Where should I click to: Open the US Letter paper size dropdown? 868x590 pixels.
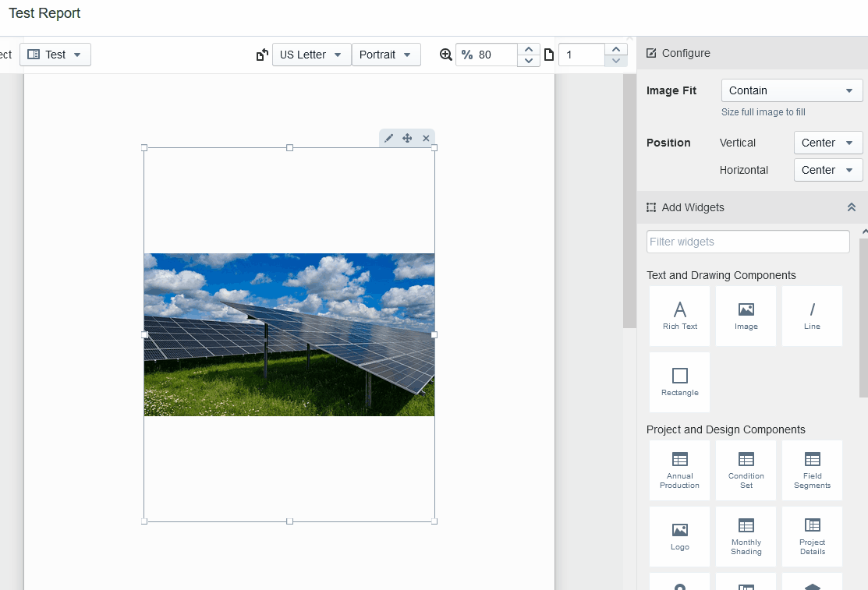[311, 55]
